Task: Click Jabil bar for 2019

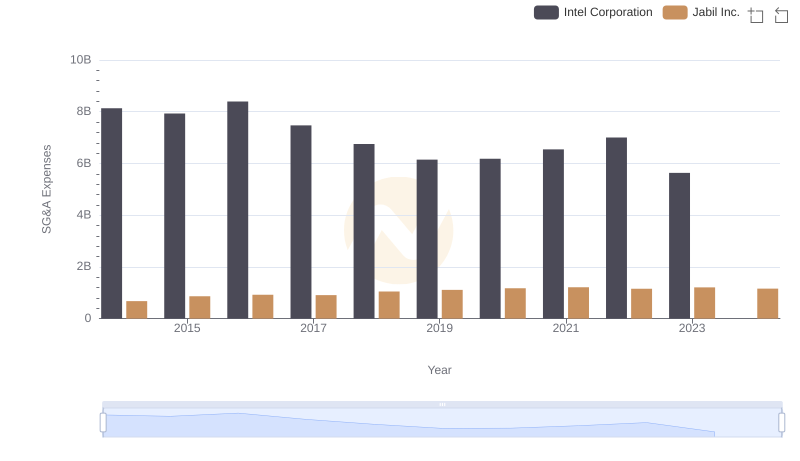Action: click(x=452, y=304)
